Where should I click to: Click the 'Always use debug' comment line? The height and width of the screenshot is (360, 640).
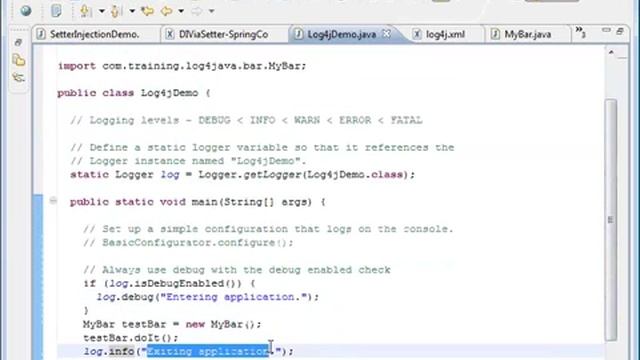point(237,270)
